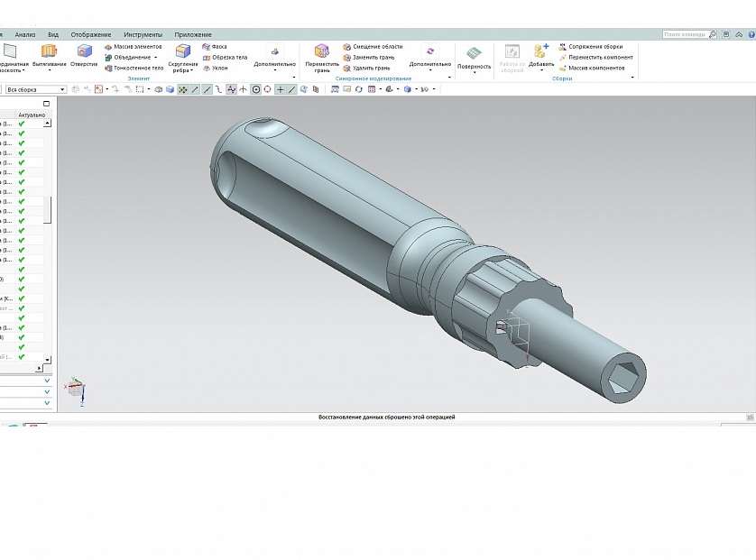756x560 pixels.
Task: Click the Сопряжения сборки constraints command
Action: (591, 47)
